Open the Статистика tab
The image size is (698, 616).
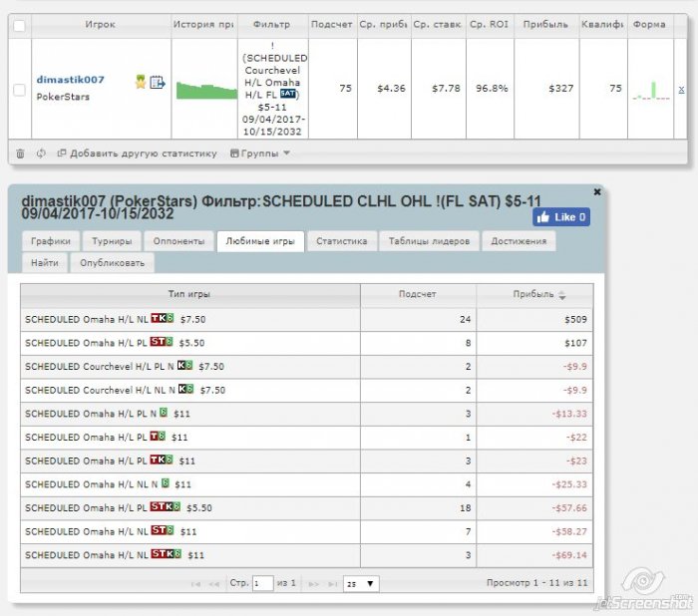click(342, 241)
